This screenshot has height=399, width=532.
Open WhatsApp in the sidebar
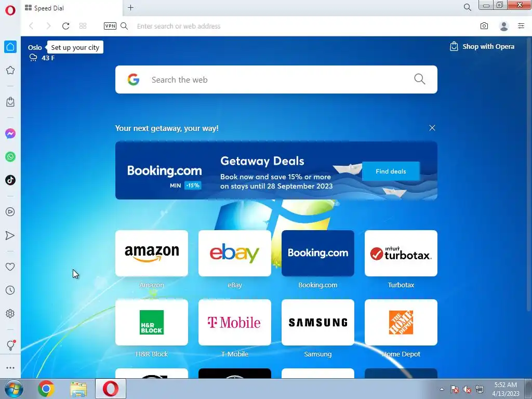tap(10, 157)
